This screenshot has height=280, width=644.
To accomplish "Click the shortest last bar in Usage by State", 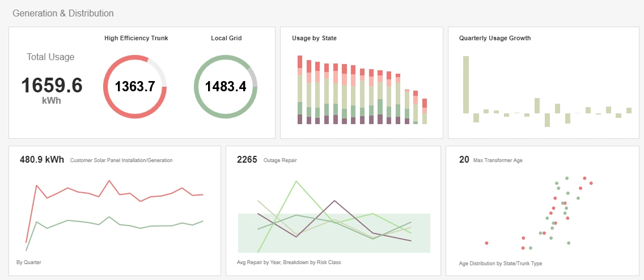I will pyautogui.click(x=425, y=111).
